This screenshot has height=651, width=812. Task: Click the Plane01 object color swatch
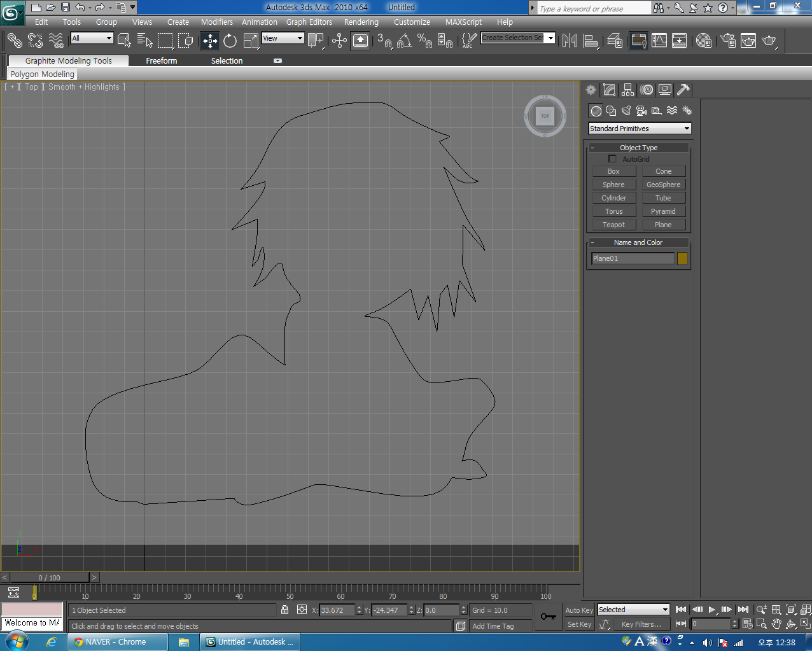(x=682, y=258)
